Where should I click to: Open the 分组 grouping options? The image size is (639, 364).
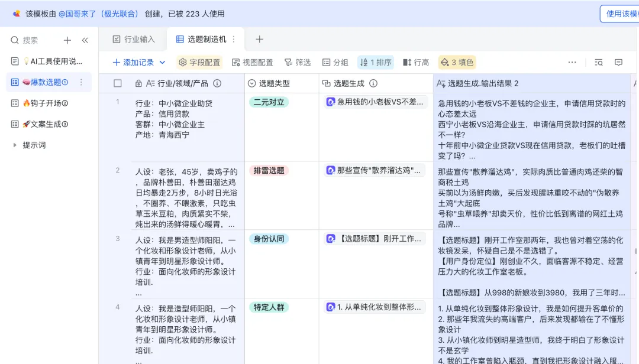coord(335,62)
